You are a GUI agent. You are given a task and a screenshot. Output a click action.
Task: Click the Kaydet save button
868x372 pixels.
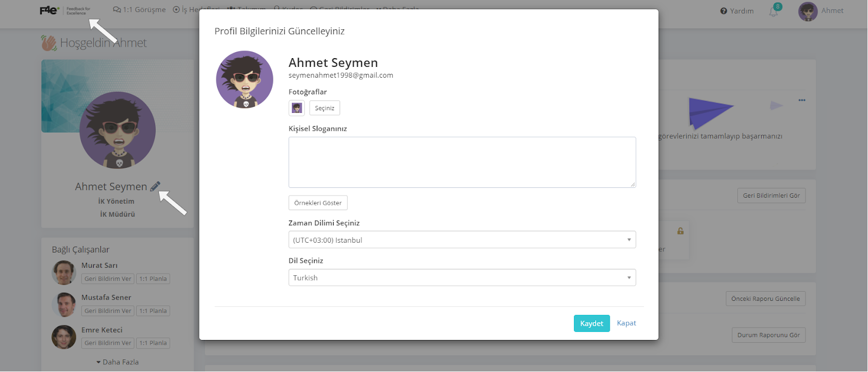click(x=591, y=324)
